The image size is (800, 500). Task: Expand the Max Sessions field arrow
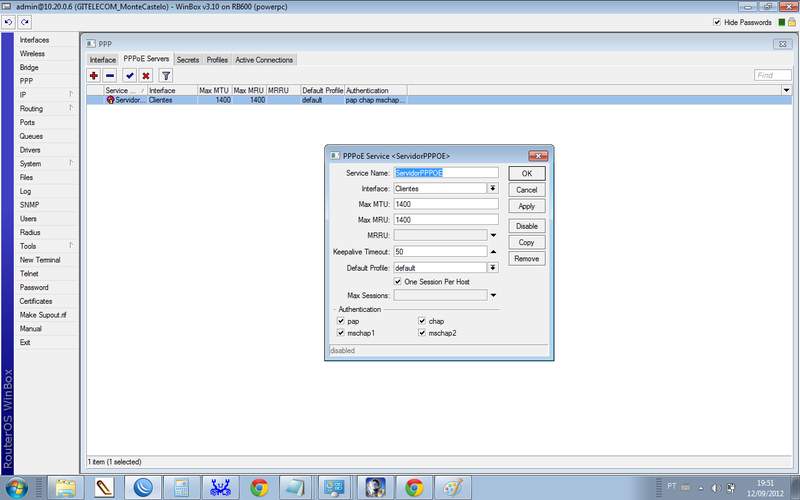click(493, 295)
